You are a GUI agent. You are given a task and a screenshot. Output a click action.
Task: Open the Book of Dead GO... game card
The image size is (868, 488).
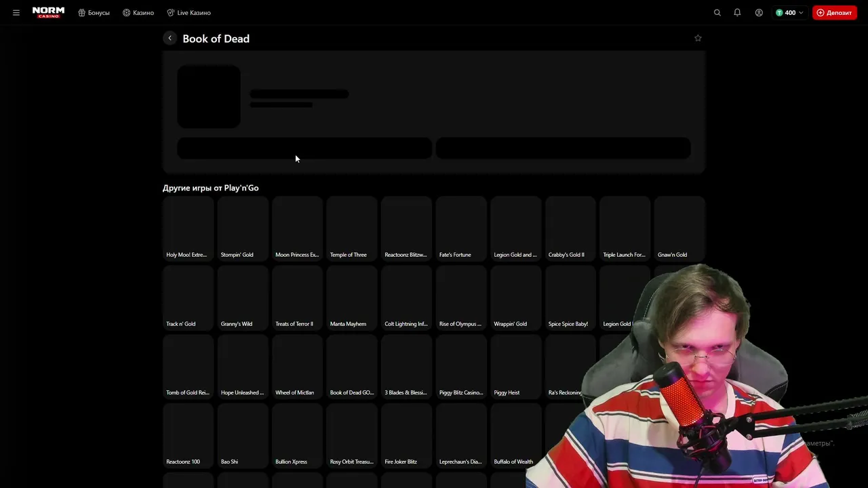(352, 367)
